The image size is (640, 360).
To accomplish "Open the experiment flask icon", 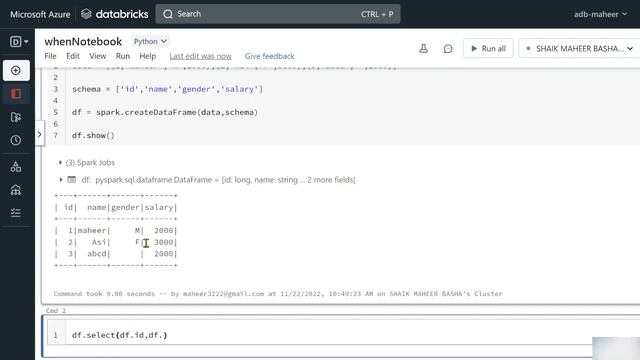I will (424, 49).
